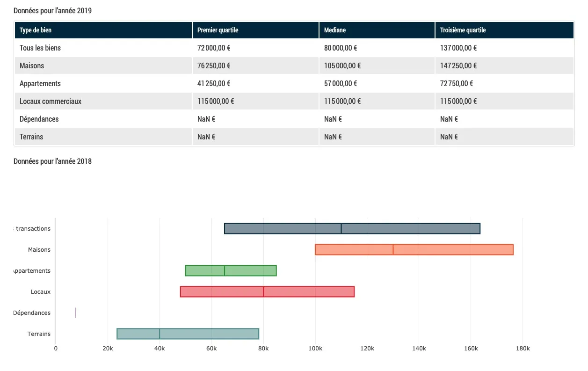The width and height of the screenshot is (588, 371).
Task: Click the "72 750,00 €" Appartements value
Action: pos(457,83)
